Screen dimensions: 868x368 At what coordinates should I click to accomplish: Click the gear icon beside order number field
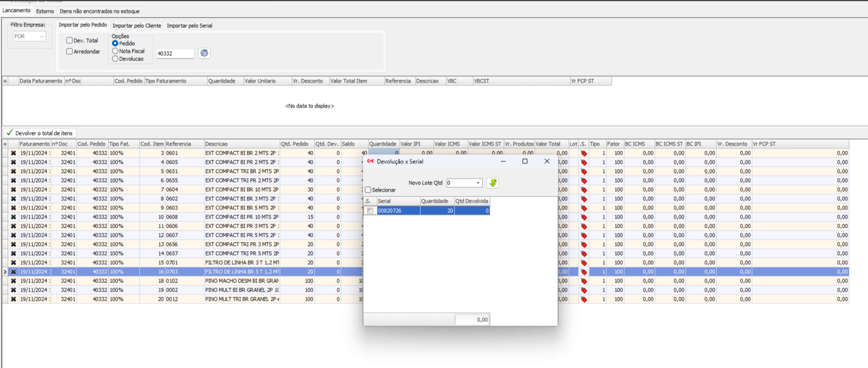(204, 53)
